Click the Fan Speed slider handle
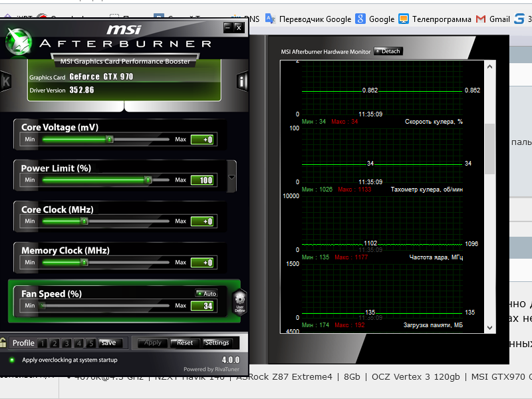532x399 pixels. click(x=42, y=306)
